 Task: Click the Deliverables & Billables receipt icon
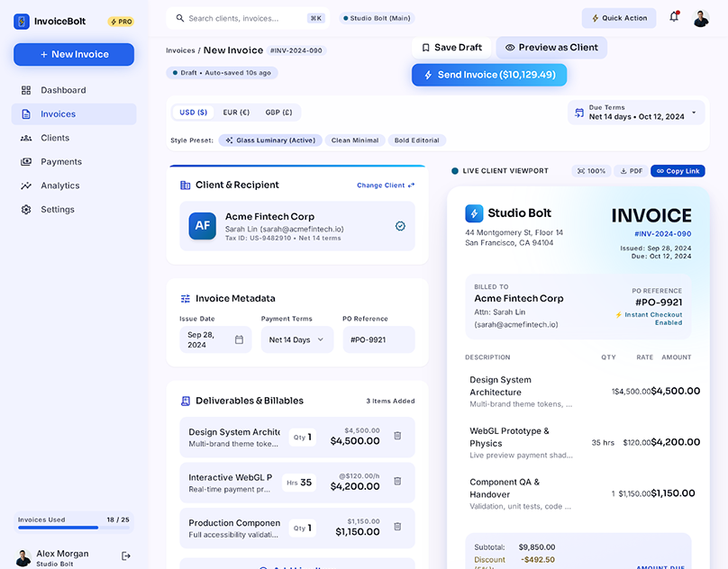point(186,401)
